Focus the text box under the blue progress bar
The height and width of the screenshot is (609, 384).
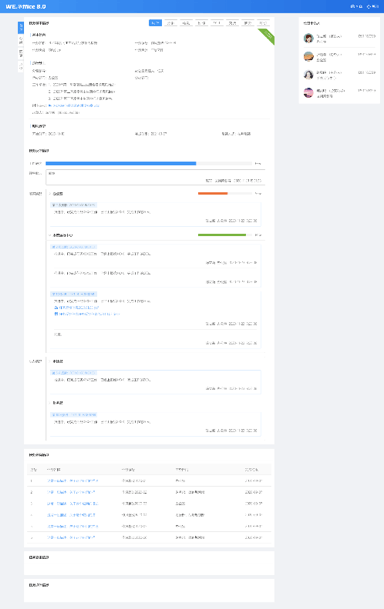pos(156,177)
